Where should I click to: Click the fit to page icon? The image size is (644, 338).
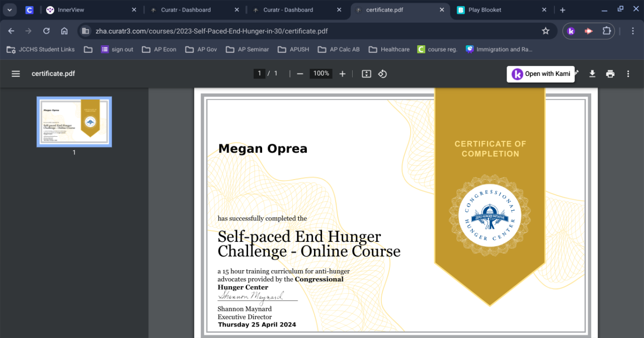click(366, 74)
